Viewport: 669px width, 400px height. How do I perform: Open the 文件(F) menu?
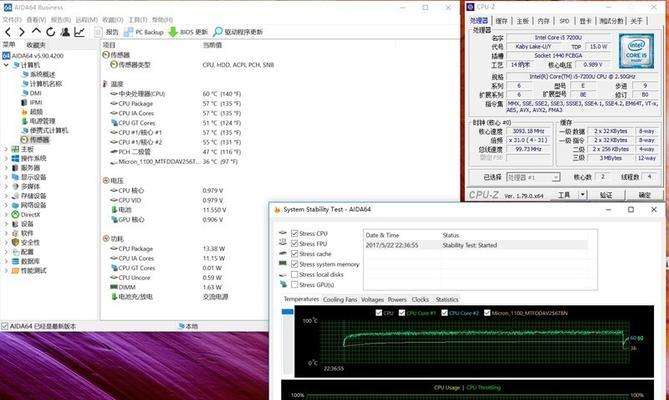tap(12, 20)
